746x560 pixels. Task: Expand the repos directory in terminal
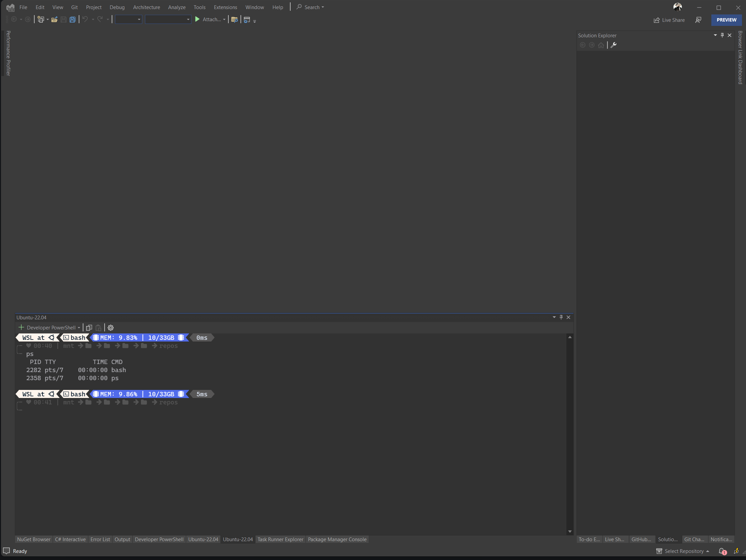tap(168, 402)
